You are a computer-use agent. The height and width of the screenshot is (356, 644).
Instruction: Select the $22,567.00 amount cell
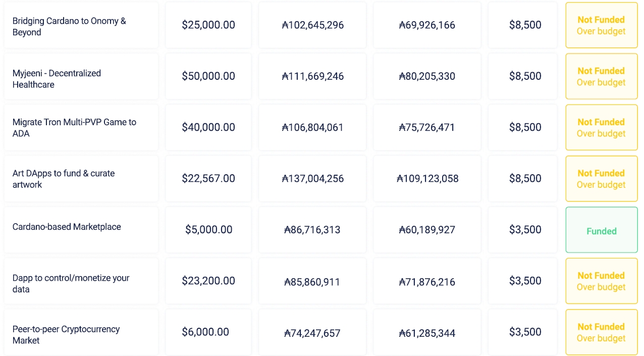208,178
